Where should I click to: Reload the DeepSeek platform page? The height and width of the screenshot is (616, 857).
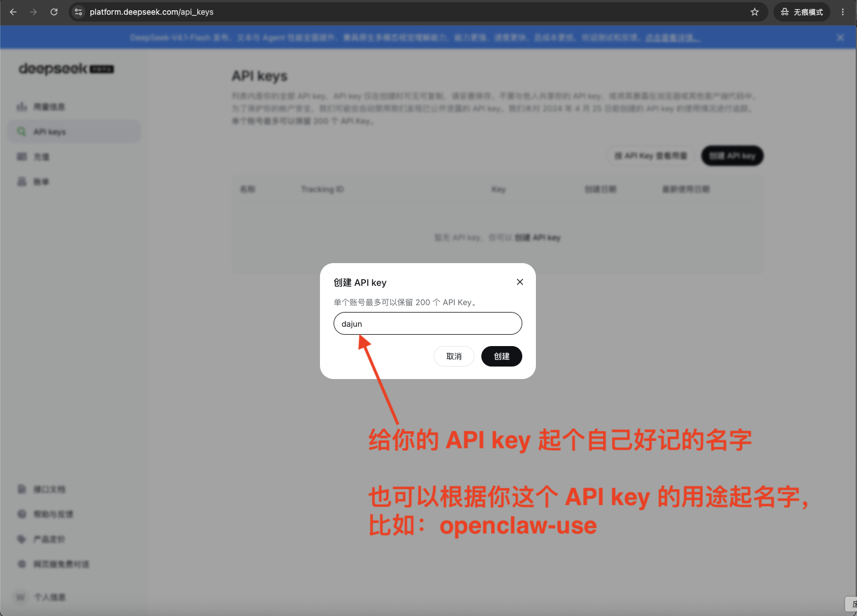(54, 12)
